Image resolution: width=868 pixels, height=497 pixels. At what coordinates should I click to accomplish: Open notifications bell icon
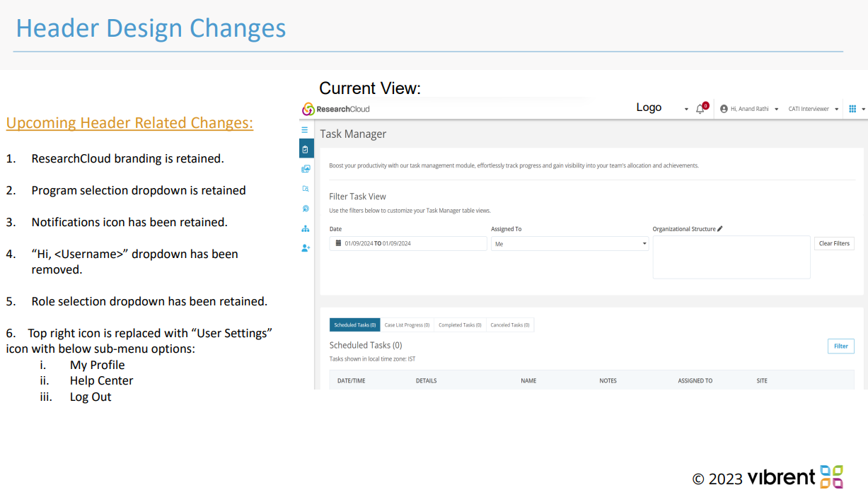(x=700, y=109)
